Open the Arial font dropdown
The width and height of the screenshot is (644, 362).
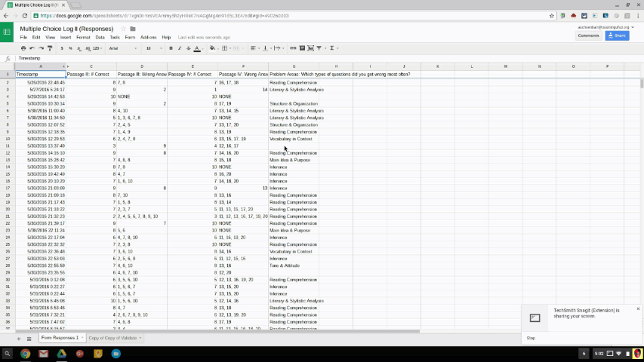[x=123, y=48]
